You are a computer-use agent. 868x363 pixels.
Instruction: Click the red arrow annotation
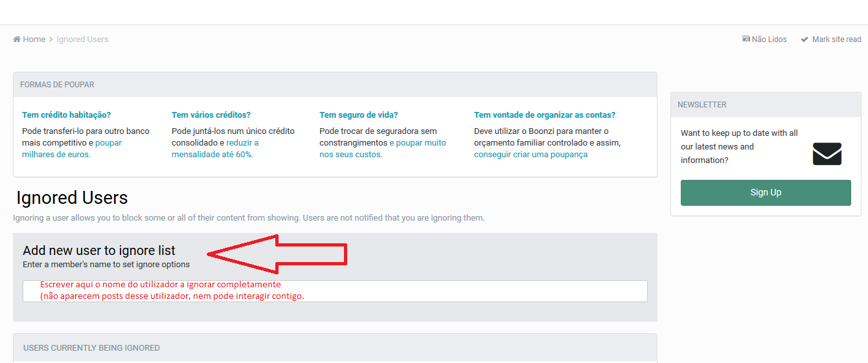279,254
